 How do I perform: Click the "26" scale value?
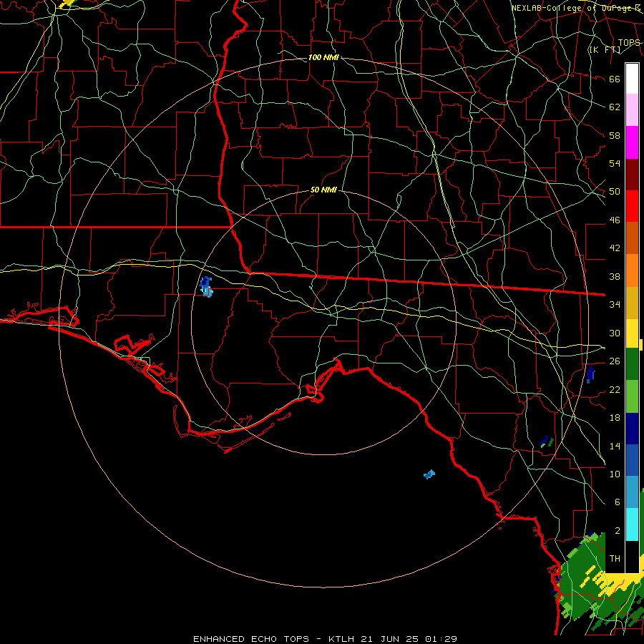[615, 361]
